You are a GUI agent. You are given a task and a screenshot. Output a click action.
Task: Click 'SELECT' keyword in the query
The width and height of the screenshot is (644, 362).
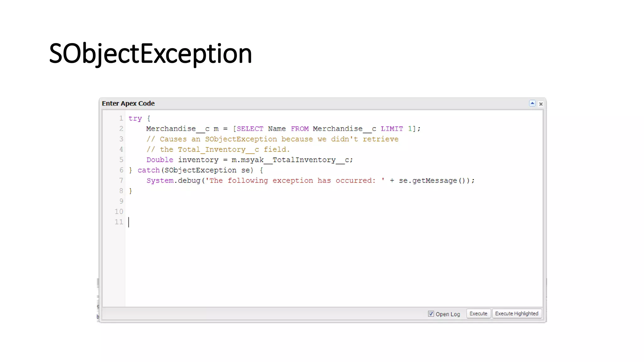pyautogui.click(x=250, y=129)
